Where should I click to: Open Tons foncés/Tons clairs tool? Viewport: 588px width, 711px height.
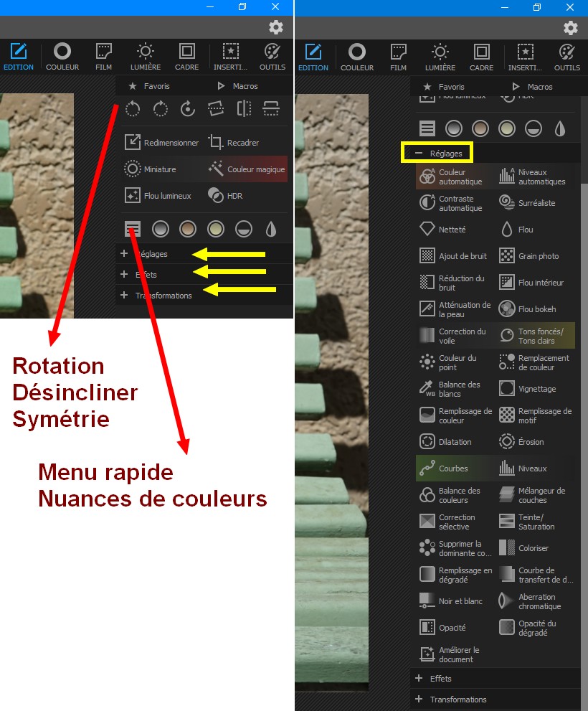pos(536,336)
